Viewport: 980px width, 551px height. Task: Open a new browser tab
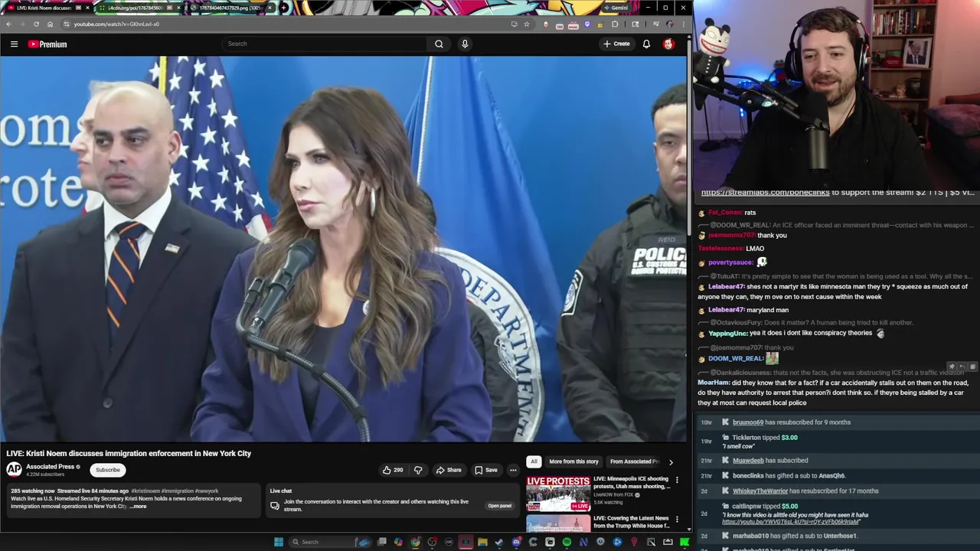pyautogui.click(x=283, y=8)
